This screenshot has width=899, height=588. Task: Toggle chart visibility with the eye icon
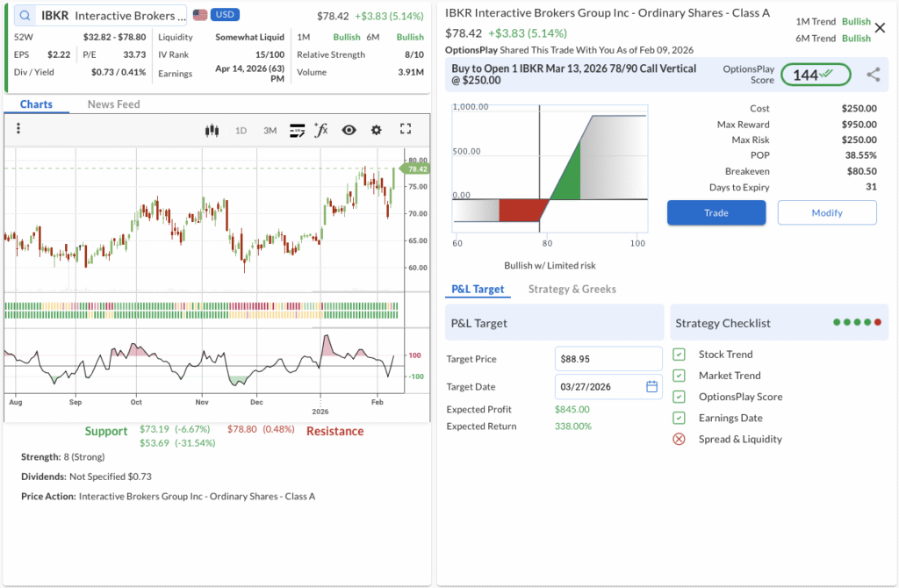(349, 130)
